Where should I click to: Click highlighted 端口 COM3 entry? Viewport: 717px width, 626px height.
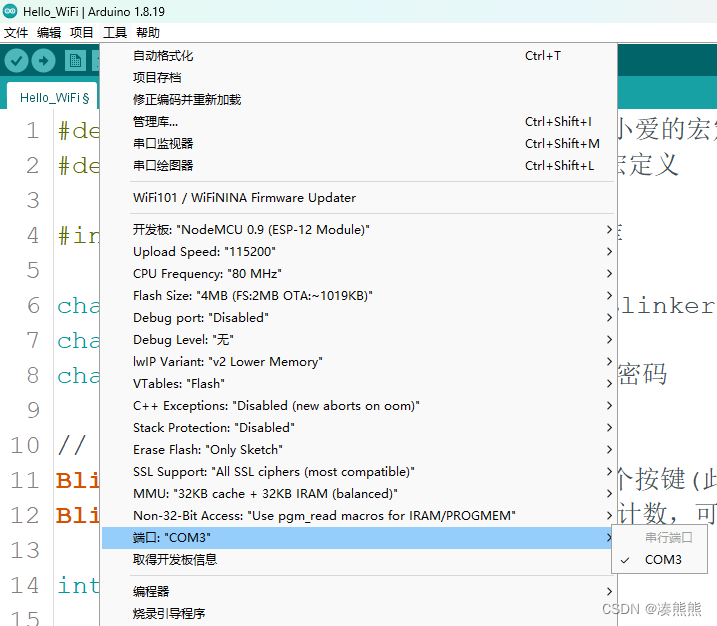(358, 538)
